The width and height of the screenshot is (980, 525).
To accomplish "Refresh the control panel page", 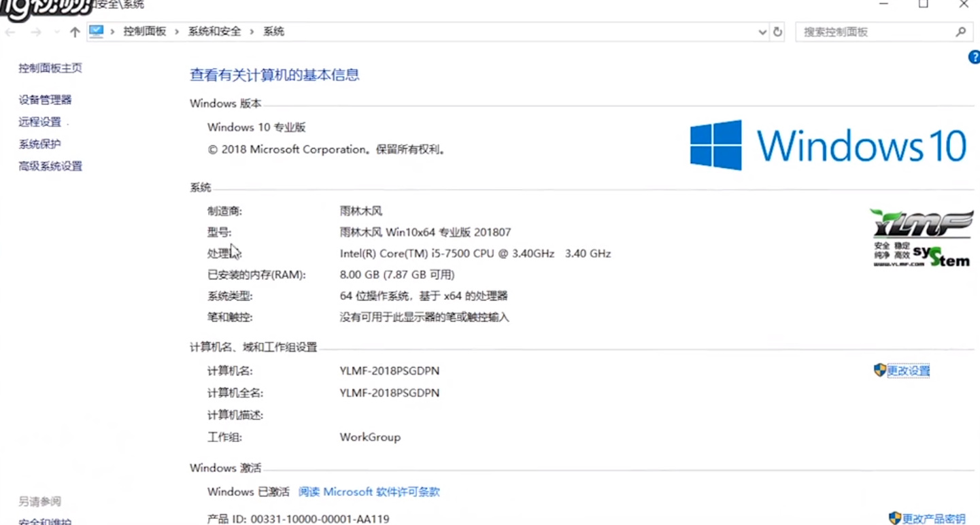I will pyautogui.click(x=778, y=32).
